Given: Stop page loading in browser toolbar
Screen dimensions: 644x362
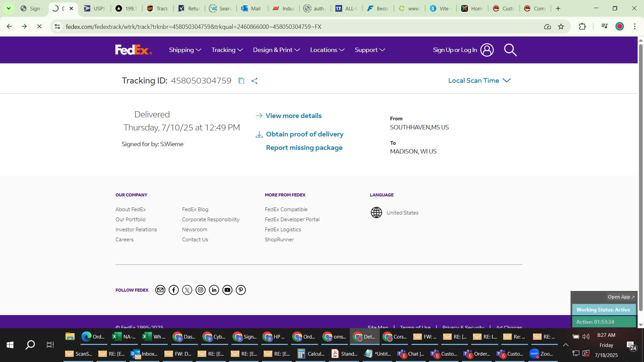Looking at the screenshot, I should (39, 26).
